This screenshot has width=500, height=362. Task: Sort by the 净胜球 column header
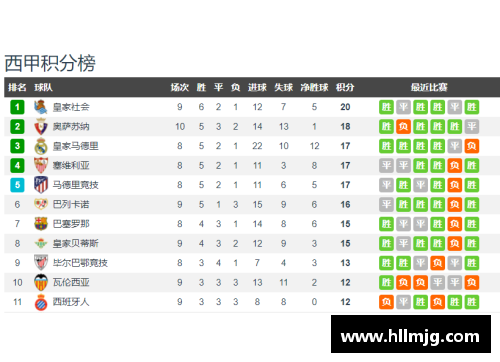[x=314, y=87]
